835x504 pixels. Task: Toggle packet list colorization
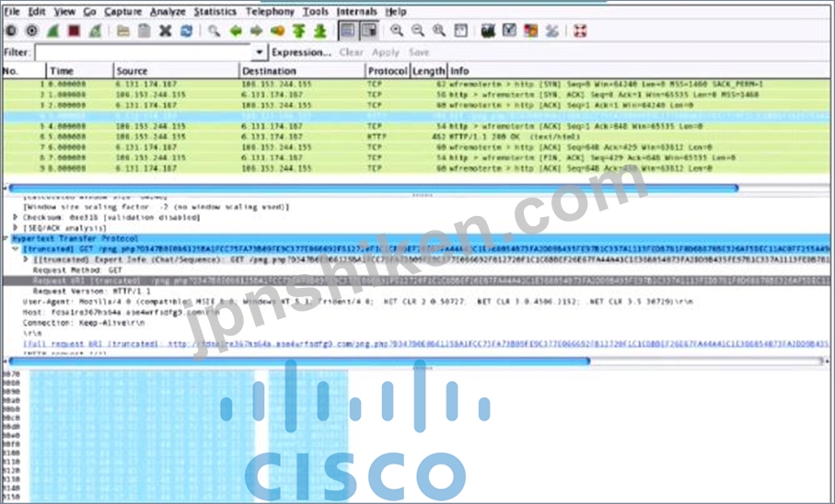coord(348,31)
